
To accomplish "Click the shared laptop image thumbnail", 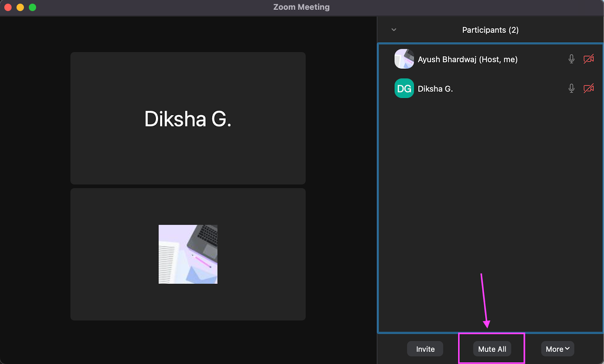I will coord(188,254).
